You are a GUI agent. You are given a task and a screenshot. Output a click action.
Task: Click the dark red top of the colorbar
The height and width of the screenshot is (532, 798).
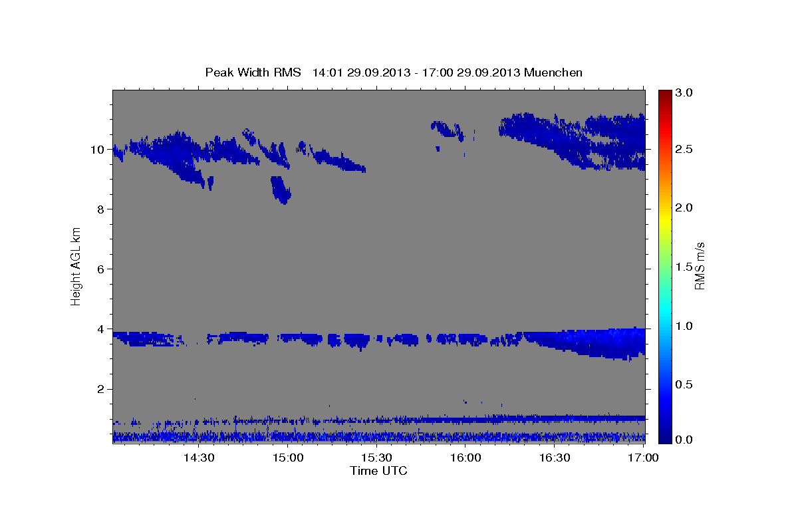[665, 93]
